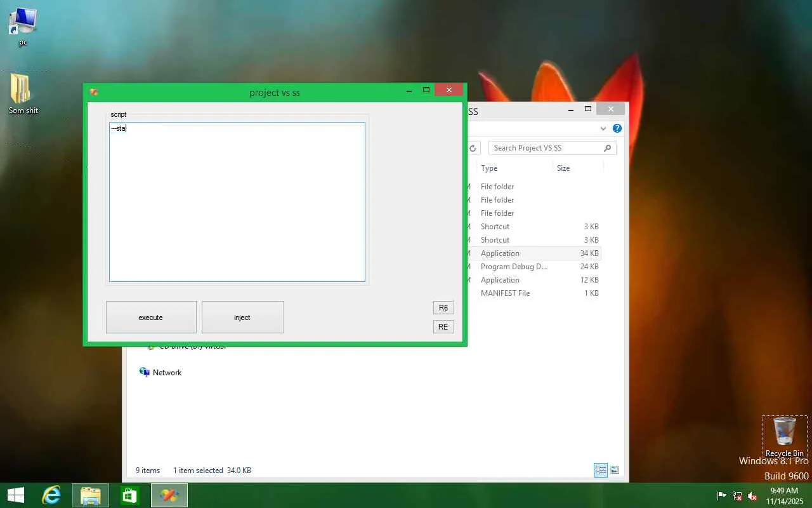This screenshot has height=508, width=812.
Task: Select the MANIFEST File row
Action: pyautogui.click(x=533, y=293)
